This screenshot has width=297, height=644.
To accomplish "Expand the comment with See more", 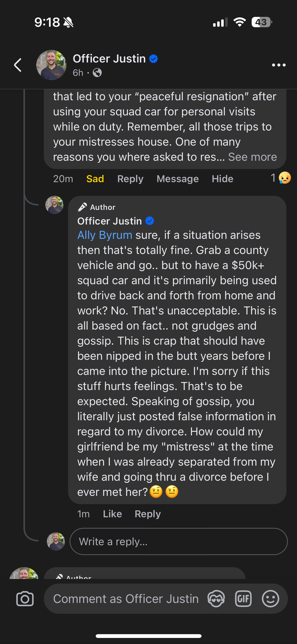I will 252,157.
